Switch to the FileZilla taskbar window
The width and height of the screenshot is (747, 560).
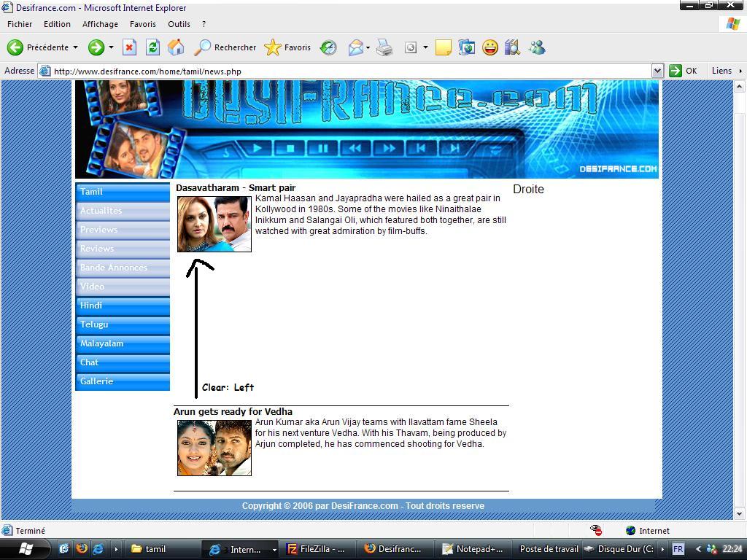pos(317,549)
